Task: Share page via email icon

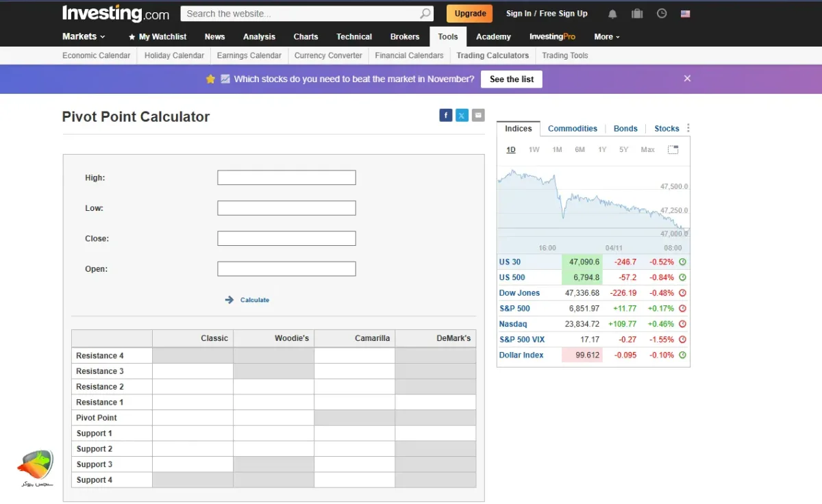Action: tap(478, 115)
